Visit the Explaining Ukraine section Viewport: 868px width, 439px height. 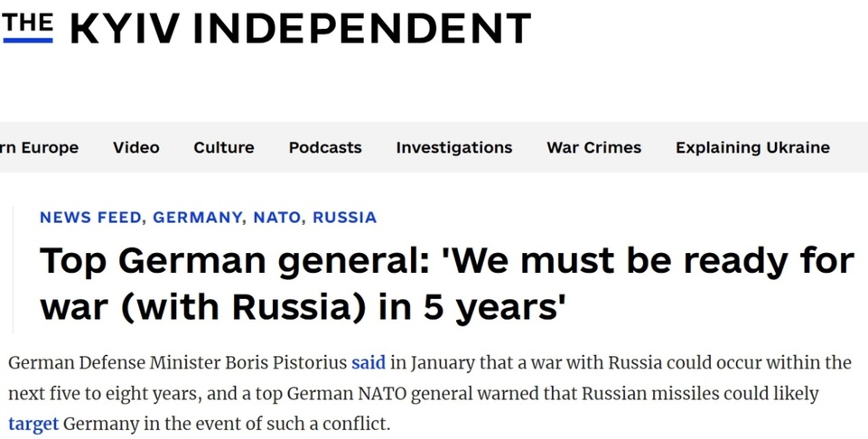coord(752,147)
